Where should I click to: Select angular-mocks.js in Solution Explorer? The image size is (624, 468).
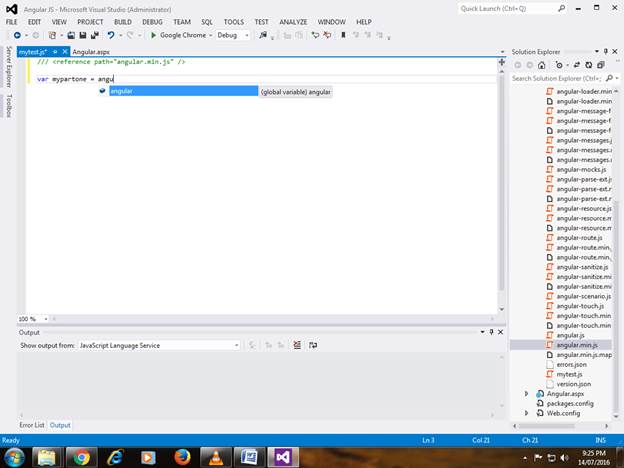click(x=581, y=170)
